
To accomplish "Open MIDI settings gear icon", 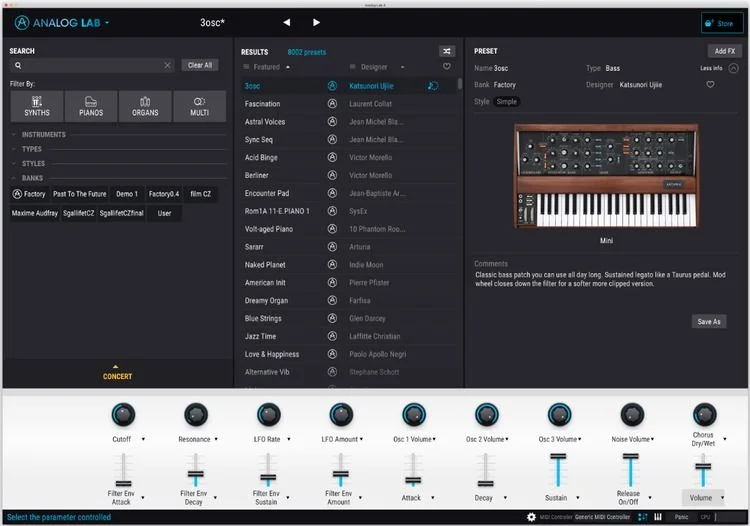I will [531, 517].
